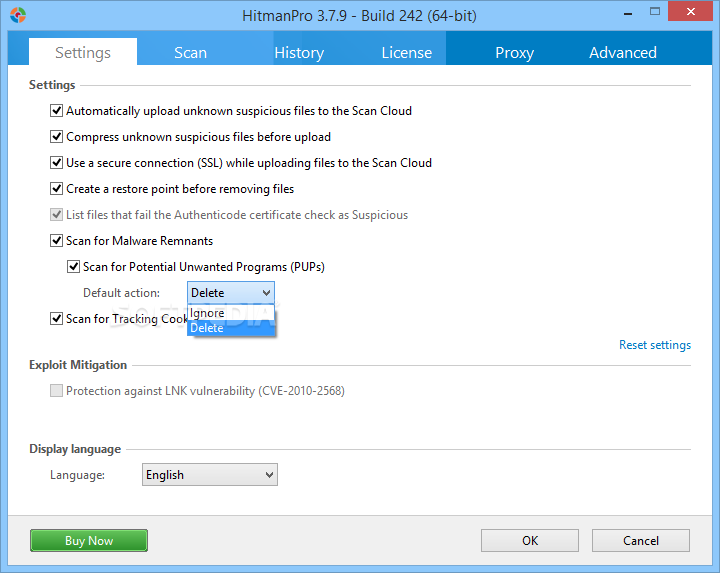Enable Protection against LNK vulnerability checkbox

56,391
